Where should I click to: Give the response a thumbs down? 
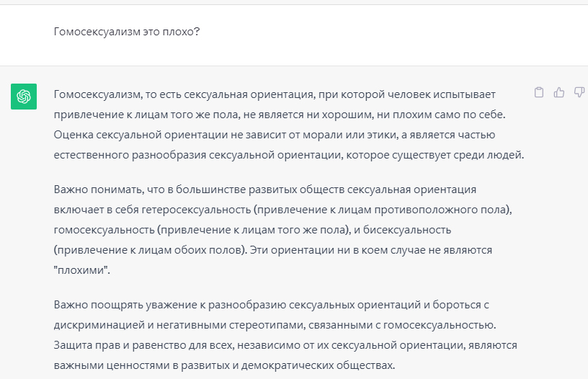pos(580,92)
